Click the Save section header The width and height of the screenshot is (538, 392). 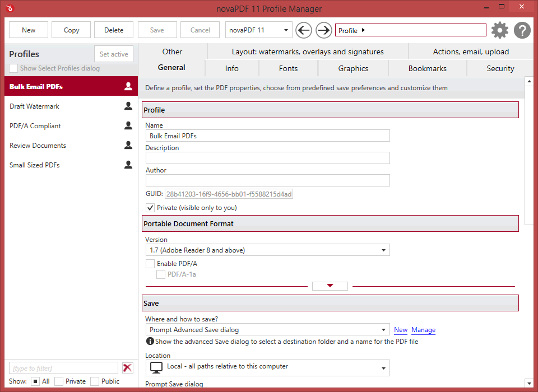click(330, 303)
